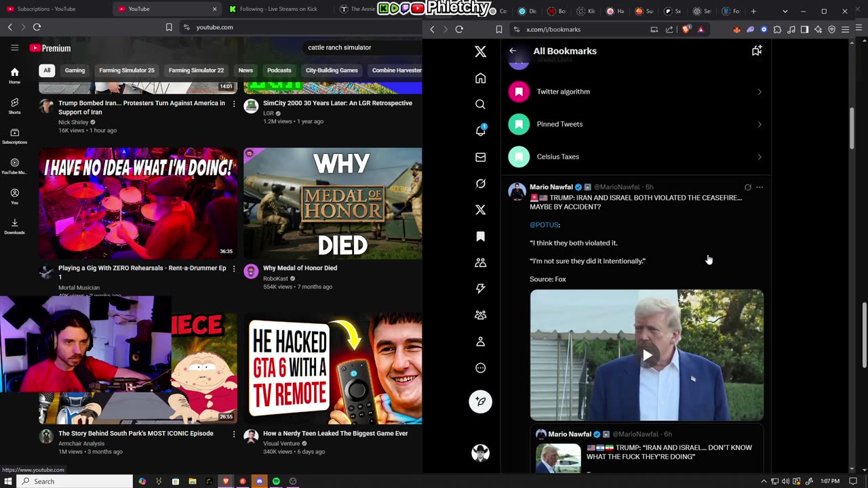Go to YouTube Home in the sidebar

pos(14,75)
